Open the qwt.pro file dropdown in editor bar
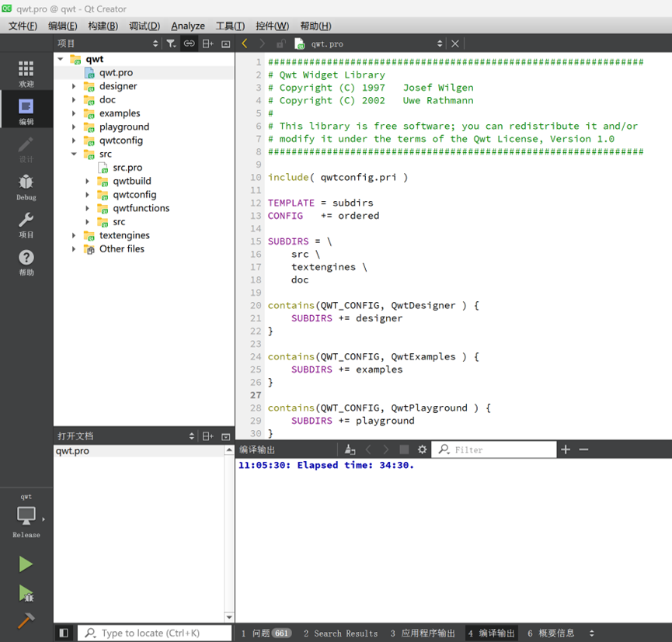Viewport: 672px width, 642px height. 440,43
